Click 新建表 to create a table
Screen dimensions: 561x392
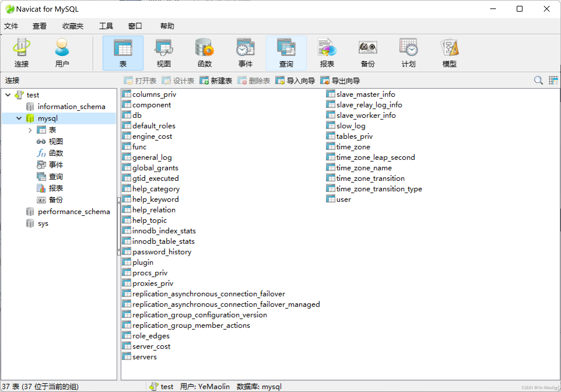(x=215, y=80)
